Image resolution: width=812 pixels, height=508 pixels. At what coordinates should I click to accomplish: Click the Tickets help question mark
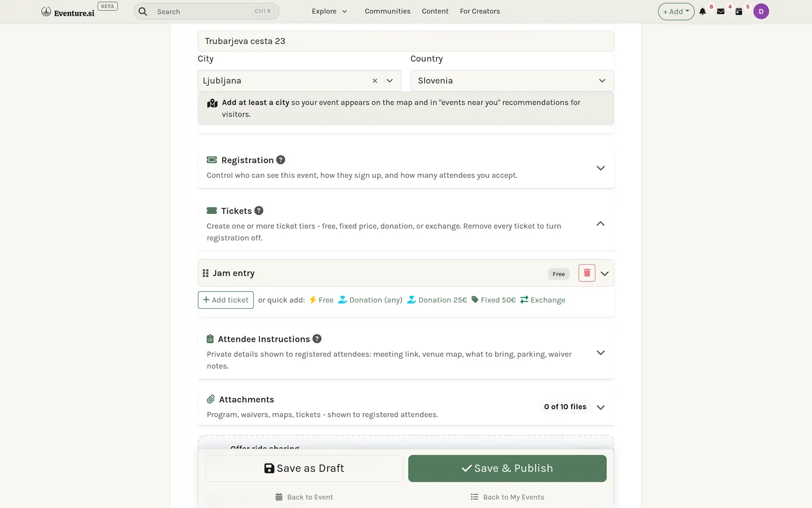point(259,211)
